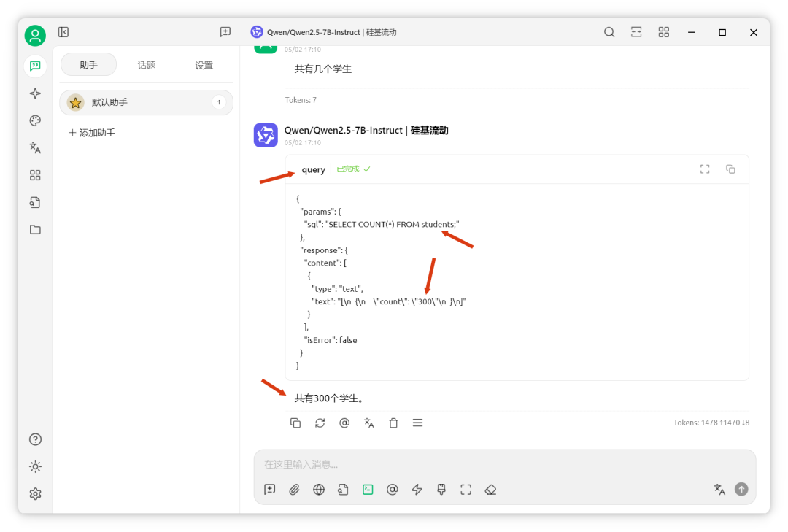Screen dimensions: 788x532
Task: Click the 已完成 status label
Action: pos(353,169)
